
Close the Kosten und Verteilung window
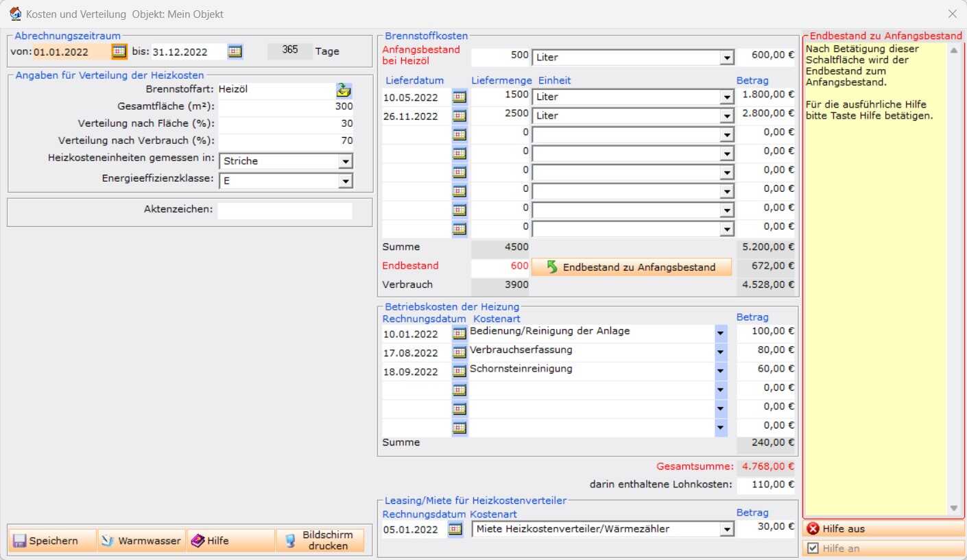point(953,14)
